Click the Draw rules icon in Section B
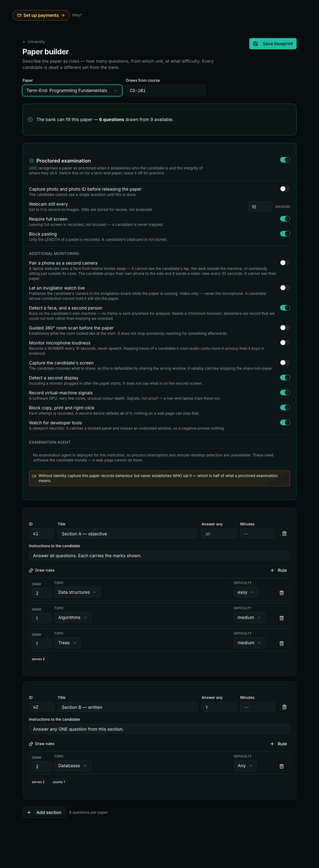 (x=31, y=744)
